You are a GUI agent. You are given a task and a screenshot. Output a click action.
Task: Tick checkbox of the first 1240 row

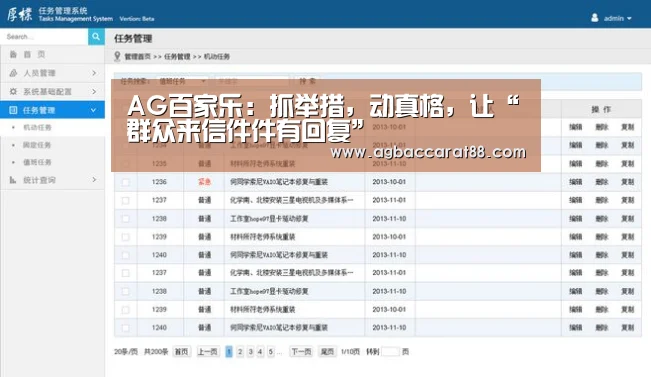125,255
